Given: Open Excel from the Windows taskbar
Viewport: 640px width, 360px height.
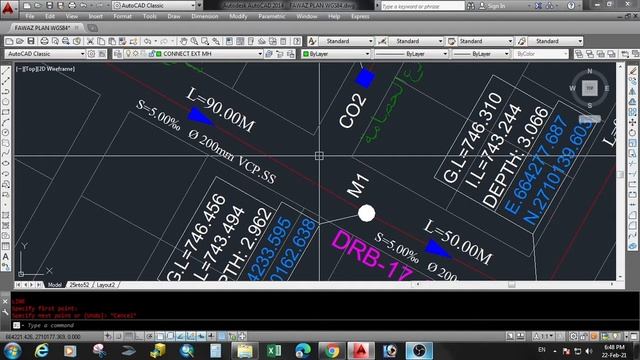Looking at the screenshot, I should click(274, 351).
